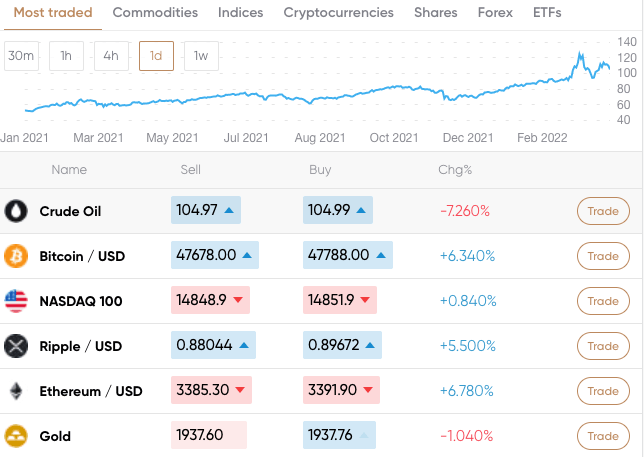Viewport: 644px width, 457px height.
Task: Click Bitcoin buy price 47788.00
Action: 347,255
